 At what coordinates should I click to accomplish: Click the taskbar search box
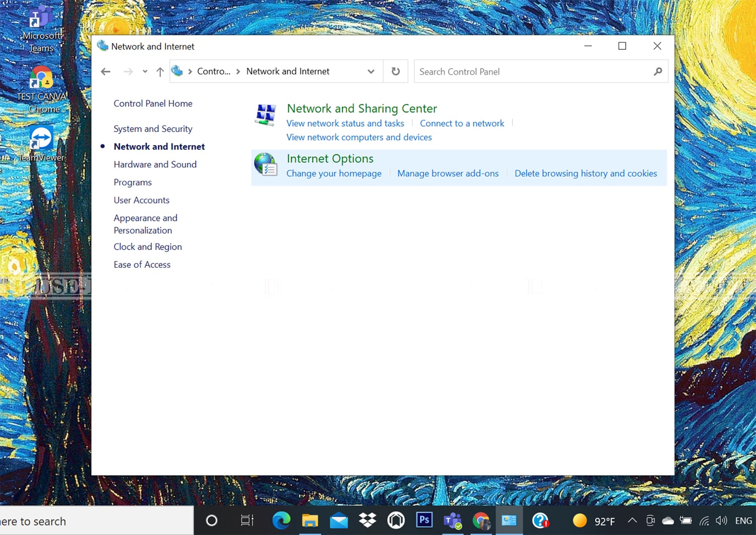[97, 521]
